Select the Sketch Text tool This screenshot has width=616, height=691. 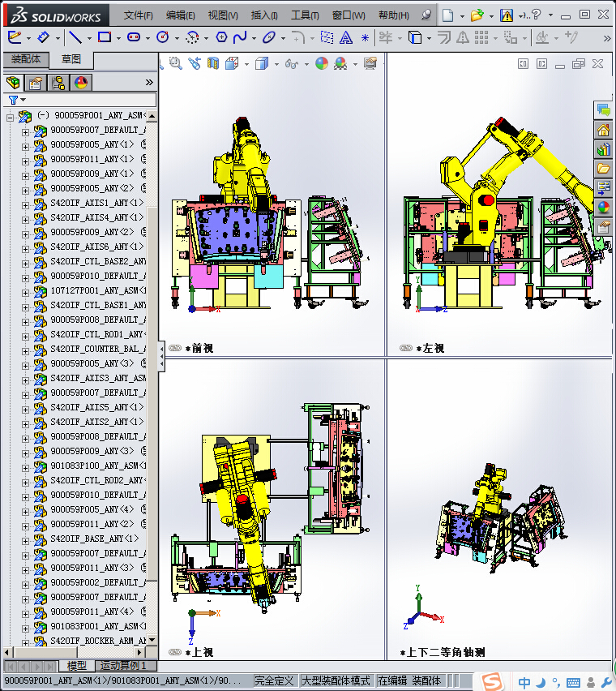[x=346, y=38]
